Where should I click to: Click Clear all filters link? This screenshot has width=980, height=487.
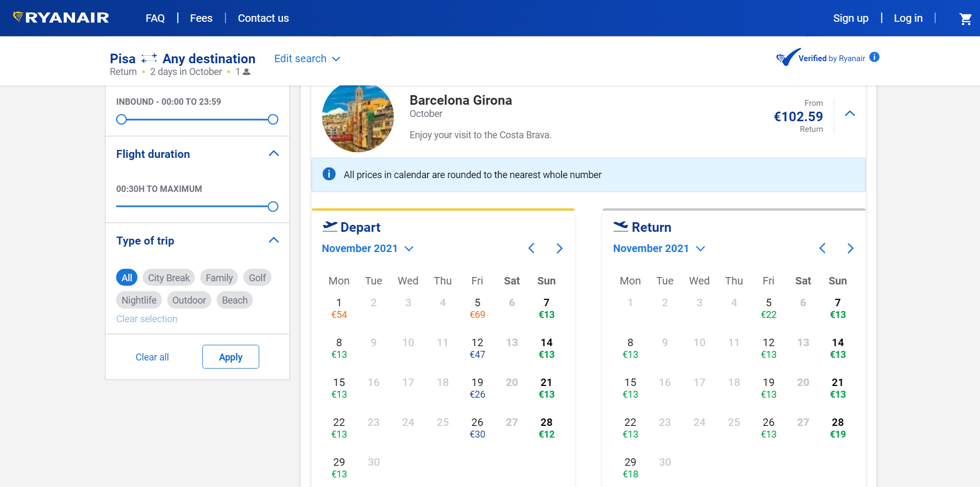click(x=152, y=357)
